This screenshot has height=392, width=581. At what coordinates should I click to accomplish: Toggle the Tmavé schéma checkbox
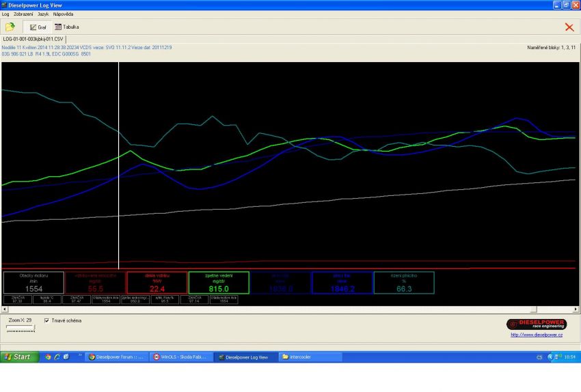coord(46,320)
